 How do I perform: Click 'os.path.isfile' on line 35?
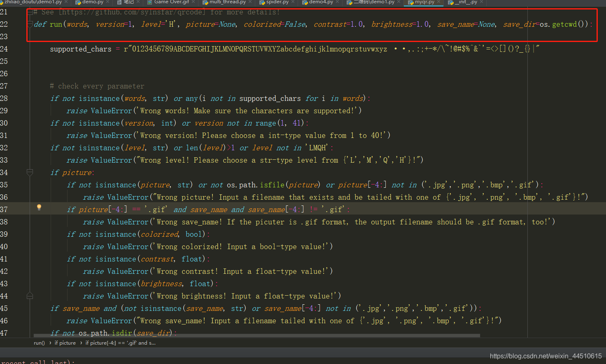point(256,185)
